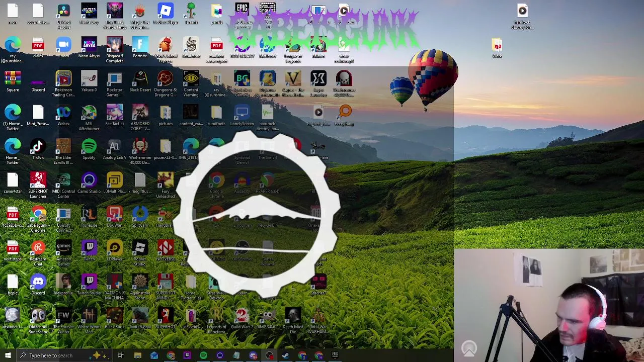This screenshot has width=644, height=362.
Task: Open the Roblox Player shortcut
Action: (x=166, y=14)
